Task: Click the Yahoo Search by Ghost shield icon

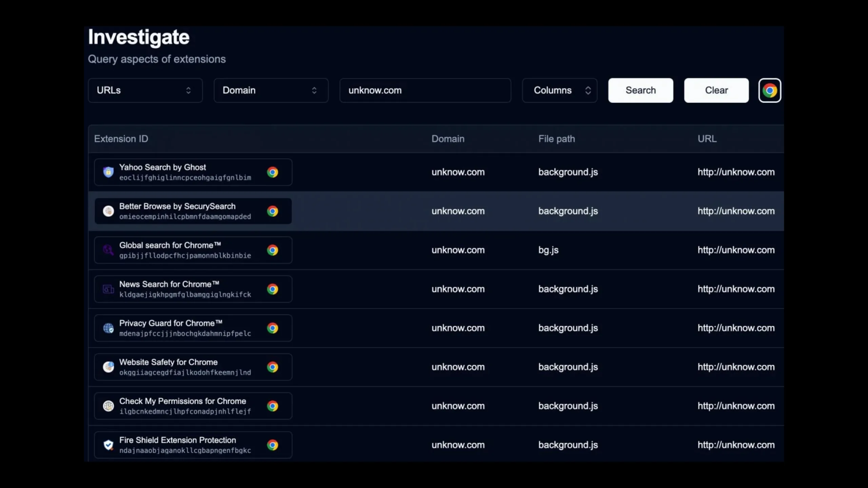Action: (108, 172)
